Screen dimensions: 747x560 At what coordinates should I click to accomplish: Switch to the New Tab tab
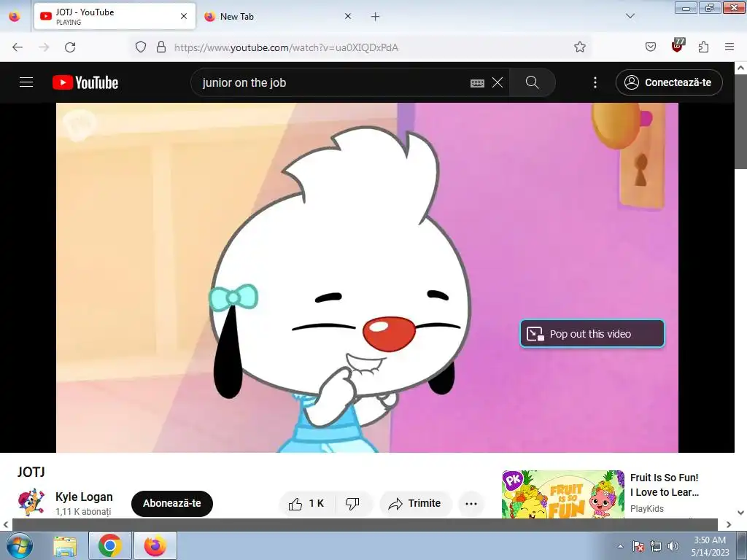pyautogui.click(x=278, y=16)
